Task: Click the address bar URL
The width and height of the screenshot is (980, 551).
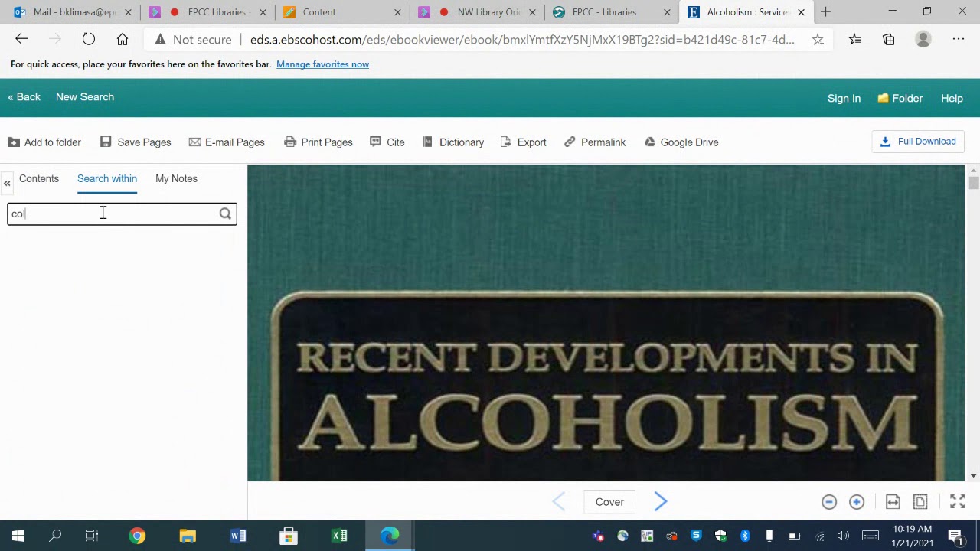Action: click(522, 40)
